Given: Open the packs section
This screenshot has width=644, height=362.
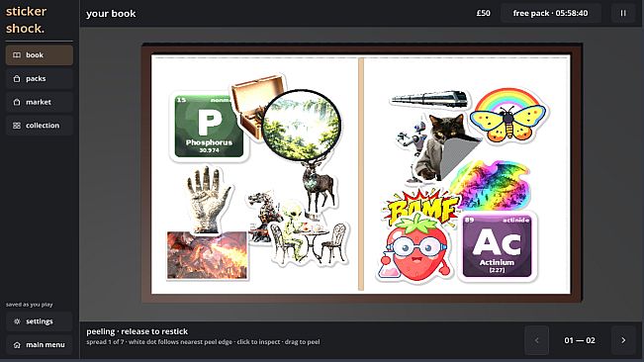Looking at the screenshot, I should coord(39,78).
